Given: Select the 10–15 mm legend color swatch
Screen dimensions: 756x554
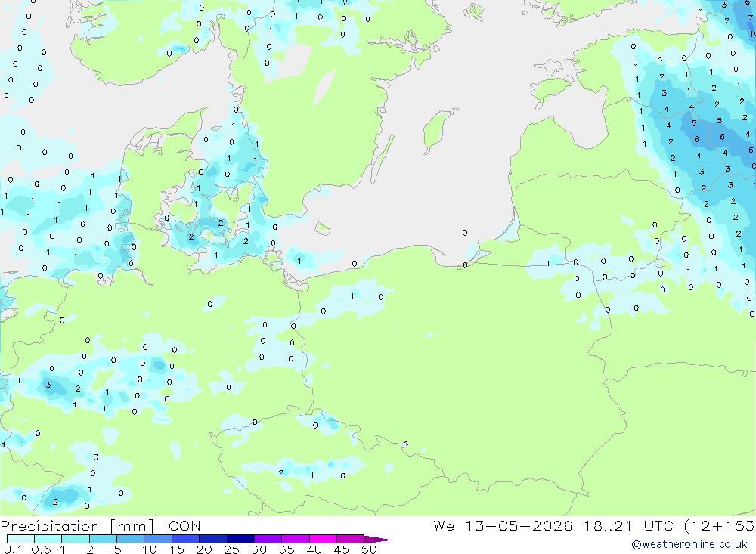Looking at the screenshot, I should tap(158, 539).
